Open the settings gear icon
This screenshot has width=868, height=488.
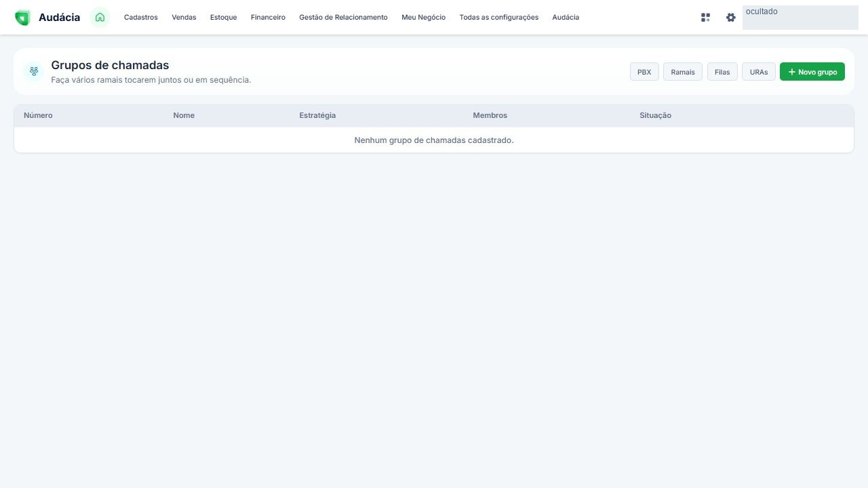[x=730, y=18]
